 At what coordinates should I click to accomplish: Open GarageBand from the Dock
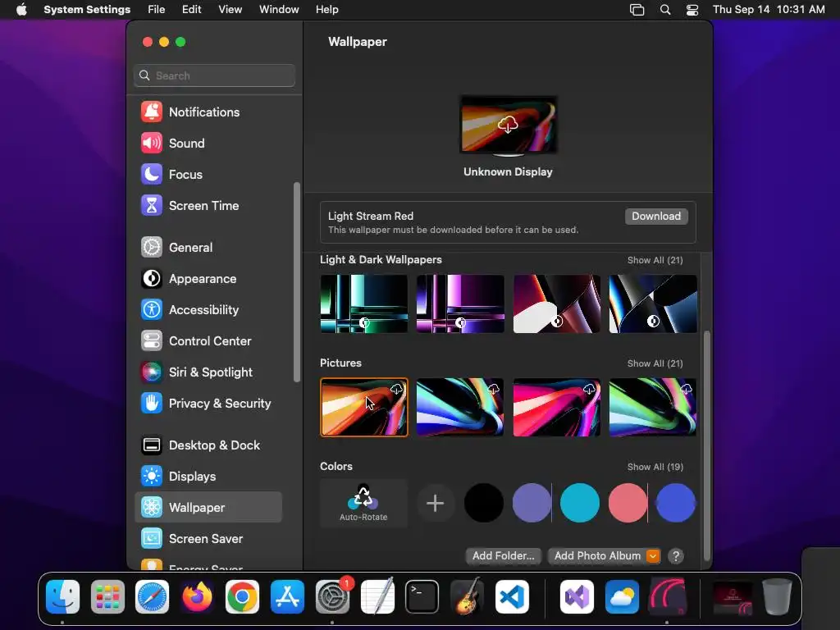click(467, 596)
